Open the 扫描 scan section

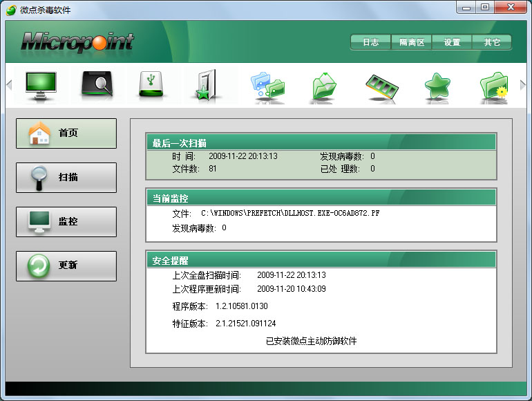pos(66,178)
